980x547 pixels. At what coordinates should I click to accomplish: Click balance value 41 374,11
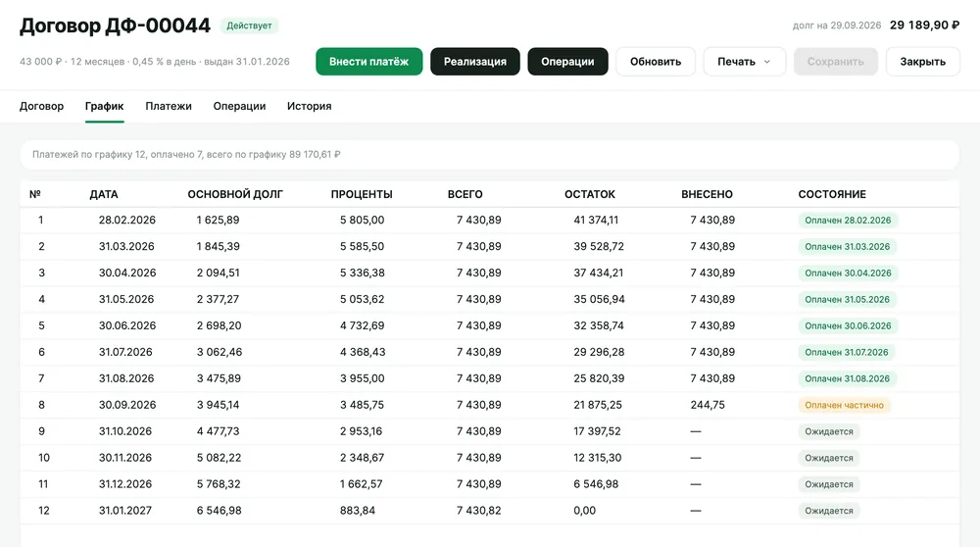click(x=596, y=220)
